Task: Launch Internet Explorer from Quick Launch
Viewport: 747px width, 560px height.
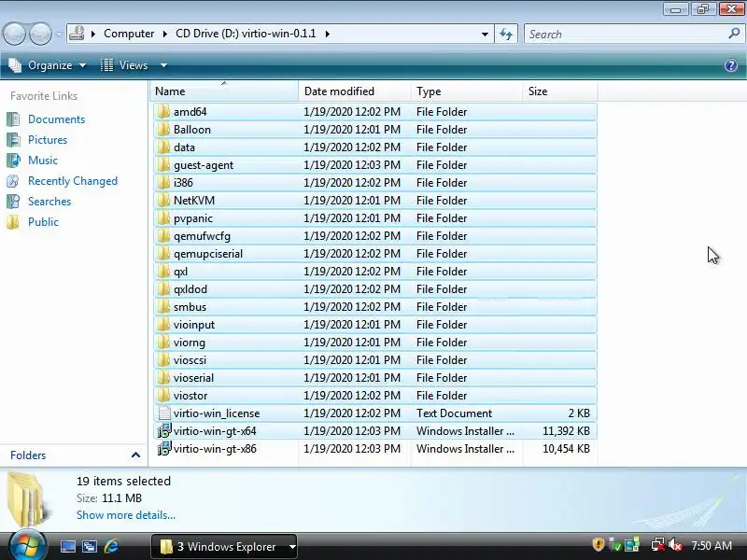Action: point(111,546)
